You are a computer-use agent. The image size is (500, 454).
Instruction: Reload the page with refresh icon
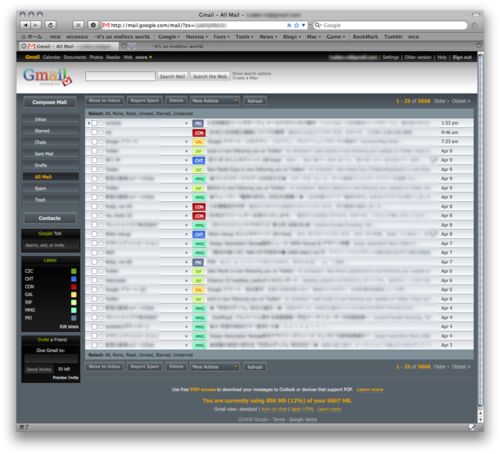coord(50,25)
